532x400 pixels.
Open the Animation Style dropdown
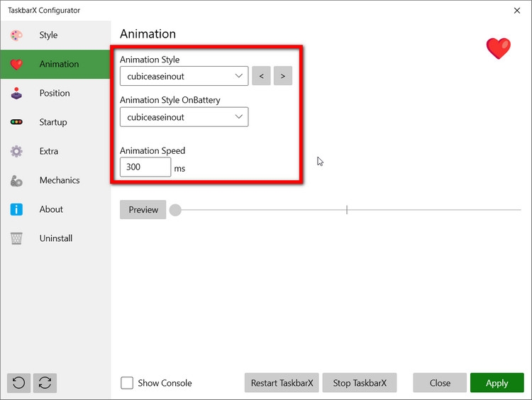184,76
